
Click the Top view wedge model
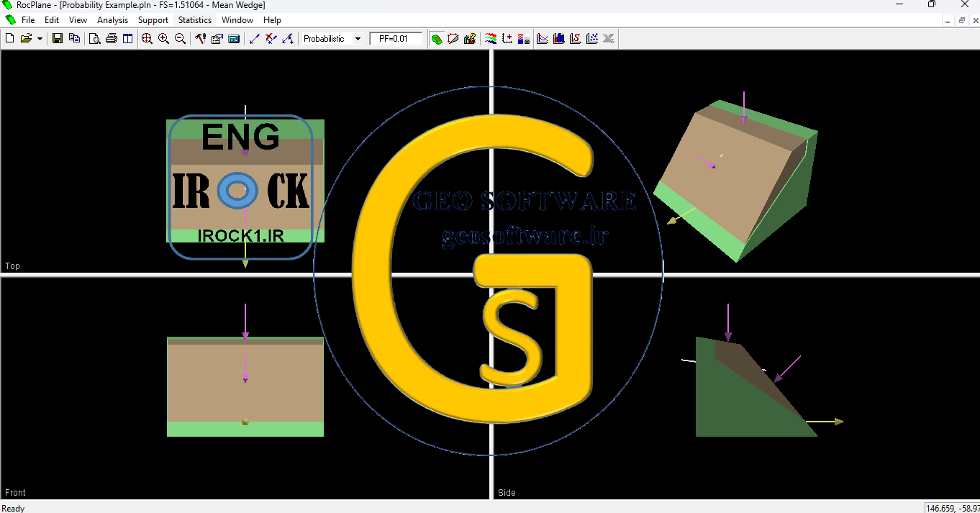[245, 181]
